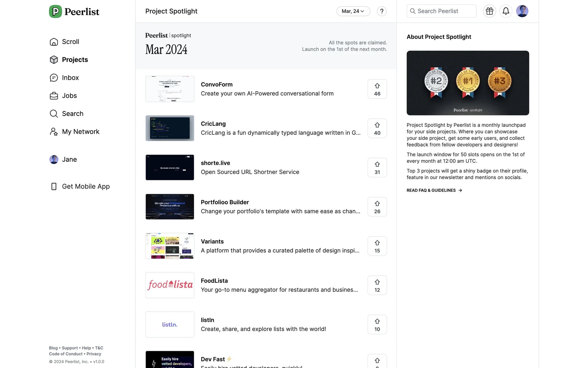Go to Scroll in sidebar
Image resolution: width=588 pixels, height=368 pixels.
click(x=70, y=42)
